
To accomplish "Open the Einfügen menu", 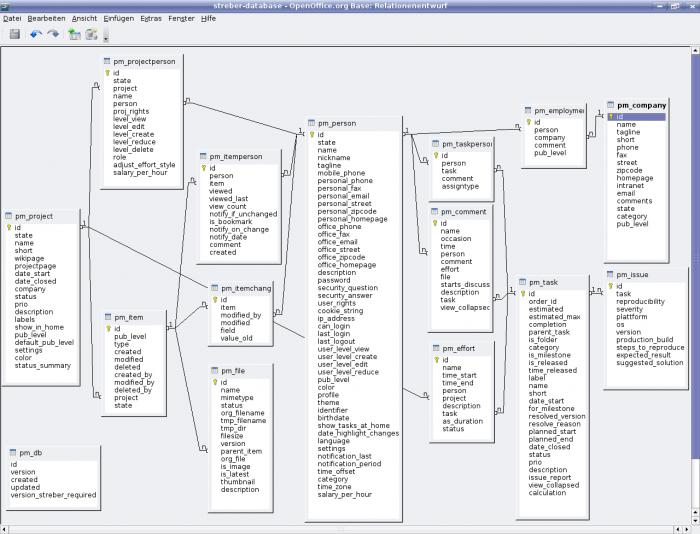I will click(x=119, y=18).
